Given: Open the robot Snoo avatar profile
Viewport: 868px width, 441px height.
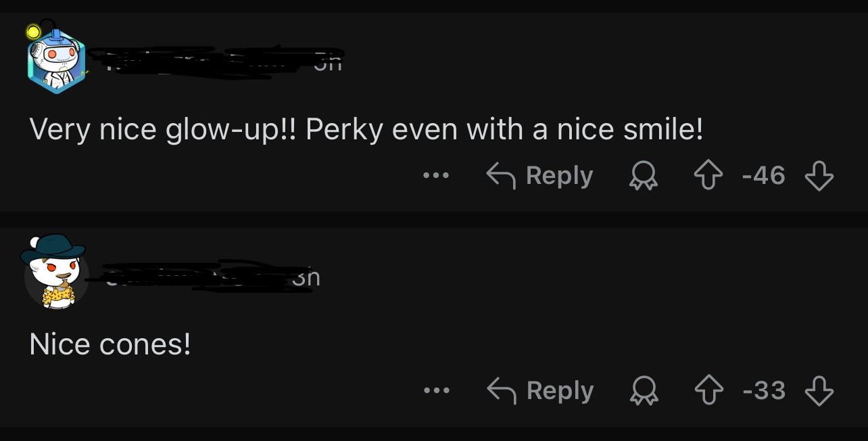Looking at the screenshot, I should pos(57,61).
